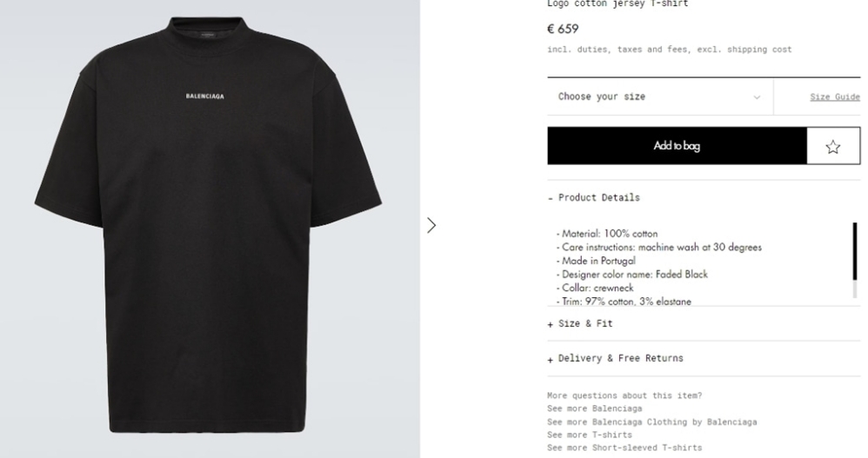Click the minus icon beside Product Details

(551, 198)
